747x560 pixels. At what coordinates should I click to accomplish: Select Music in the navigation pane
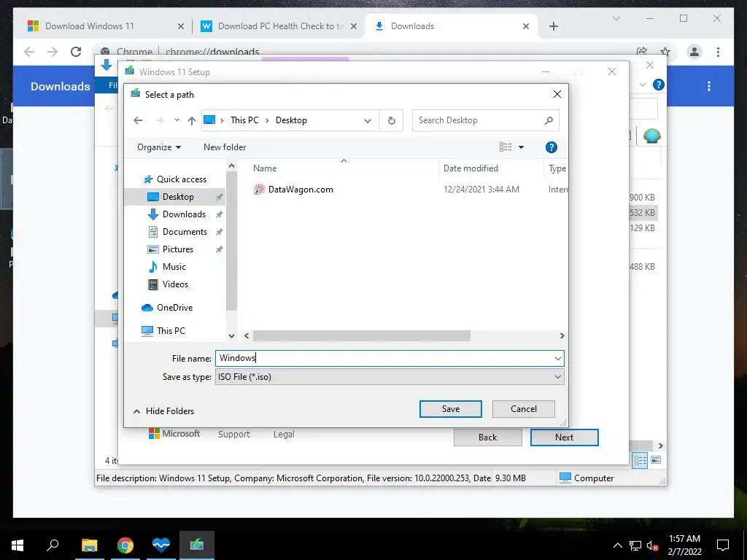pyautogui.click(x=174, y=267)
